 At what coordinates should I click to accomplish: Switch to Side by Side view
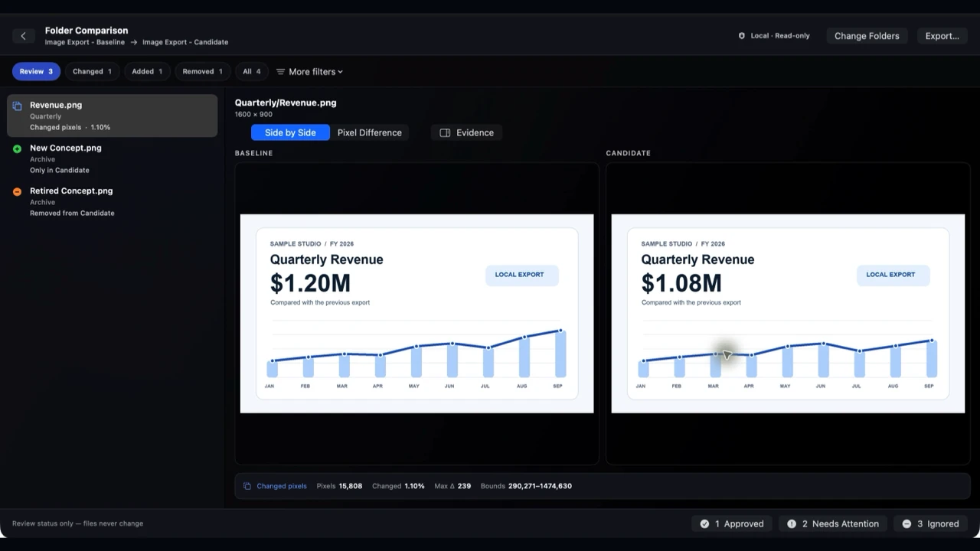click(290, 133)
